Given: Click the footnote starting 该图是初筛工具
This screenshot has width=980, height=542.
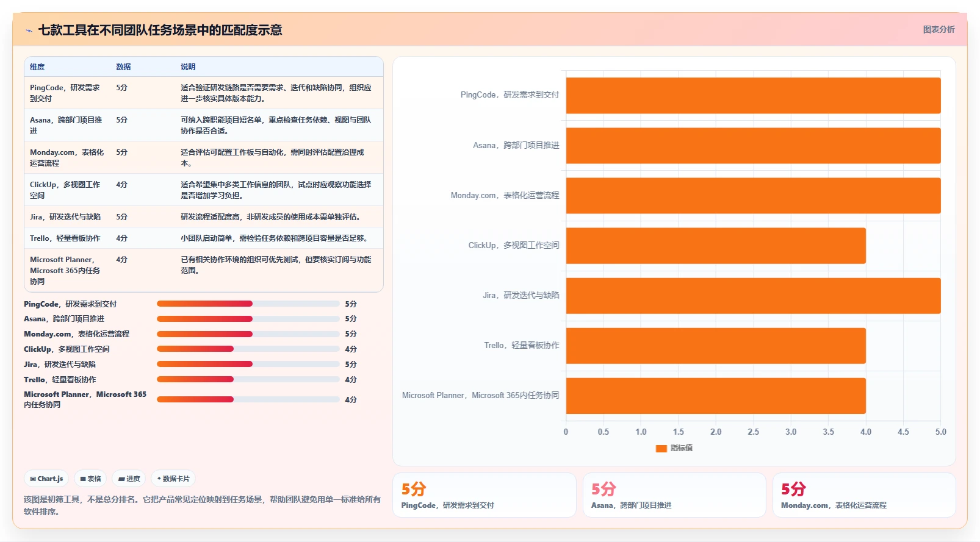Looking at the screenshot, I should click(x=202, y=505).
